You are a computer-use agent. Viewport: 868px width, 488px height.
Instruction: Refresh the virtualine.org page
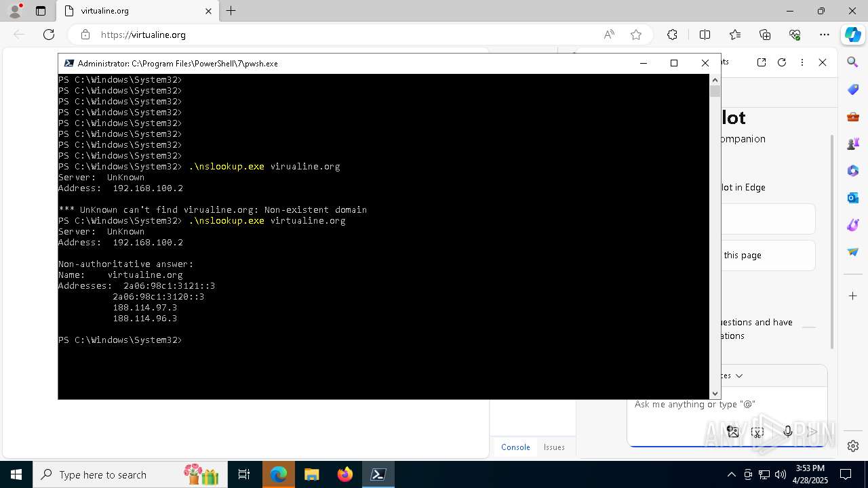pyautogui.click(x=49, y=35)
